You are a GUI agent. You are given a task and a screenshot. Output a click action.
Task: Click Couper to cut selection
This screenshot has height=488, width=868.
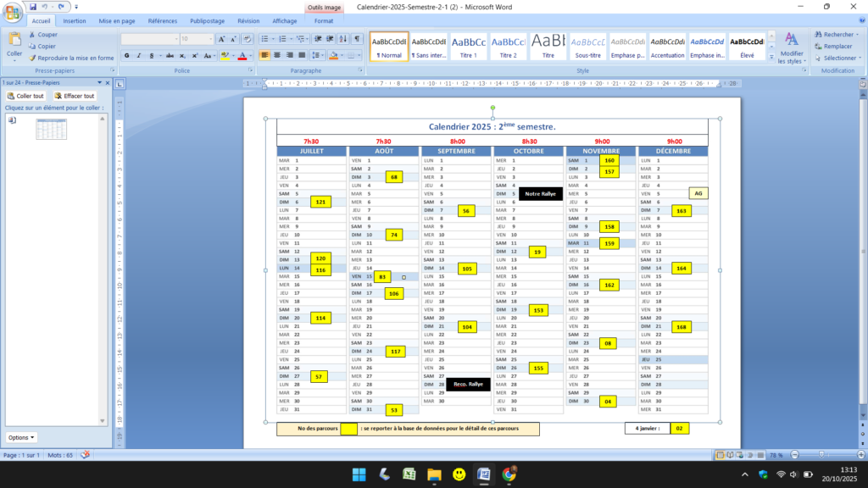pyautogui.click(x=47, y=35)
